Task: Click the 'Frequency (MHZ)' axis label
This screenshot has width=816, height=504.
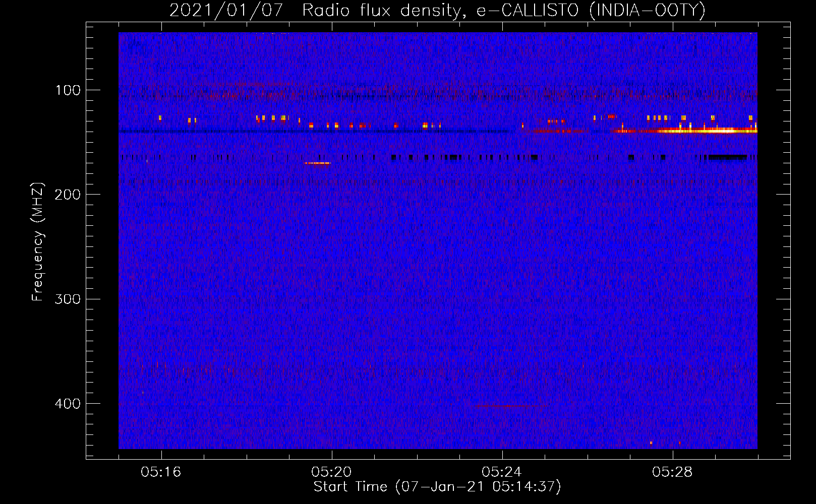Action: tap(38, 241)
